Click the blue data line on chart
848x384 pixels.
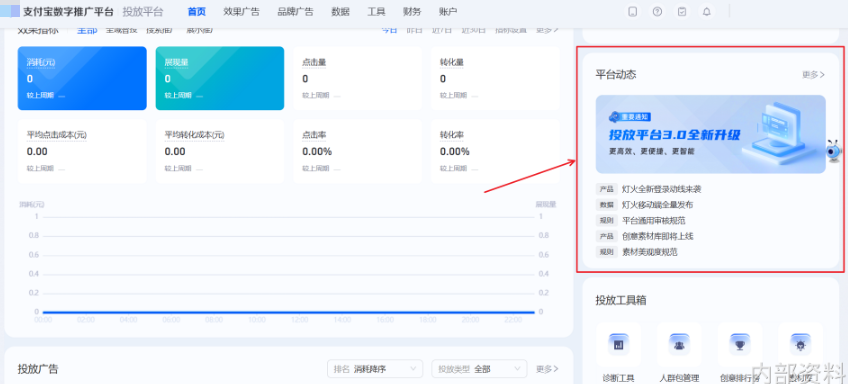point(288,312)
